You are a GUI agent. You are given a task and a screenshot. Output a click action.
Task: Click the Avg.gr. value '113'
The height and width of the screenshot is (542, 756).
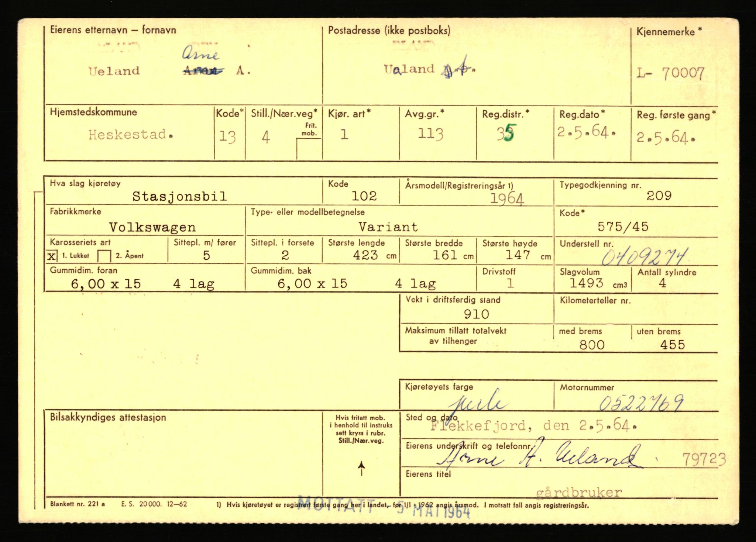point(430,134)
